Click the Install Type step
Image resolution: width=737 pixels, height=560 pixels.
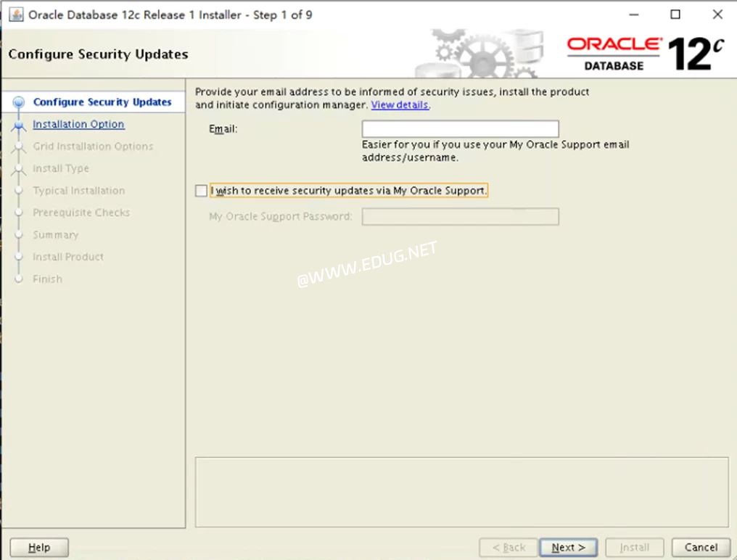click(61, 168)
